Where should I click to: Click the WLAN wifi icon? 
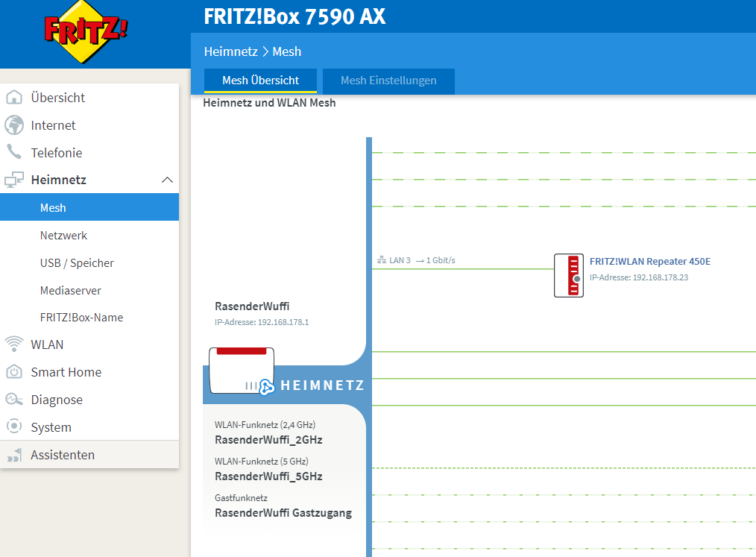[14, 344]
